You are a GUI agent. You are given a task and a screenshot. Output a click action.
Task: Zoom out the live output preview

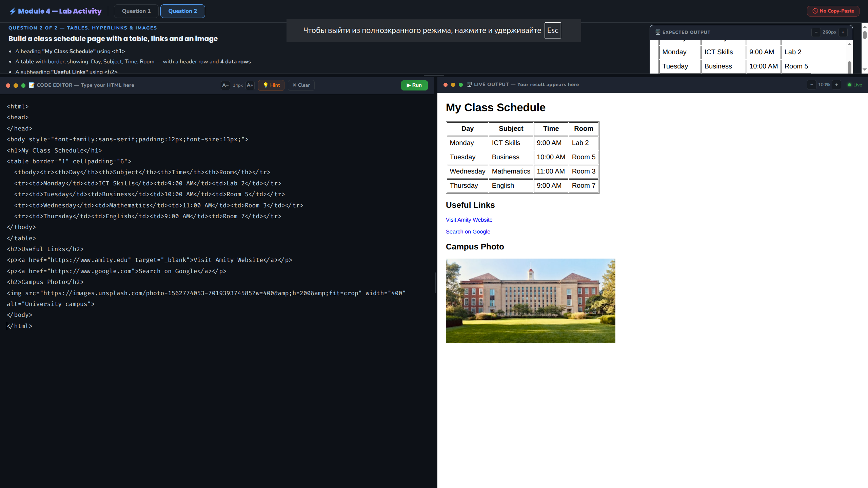pos(811,85)
